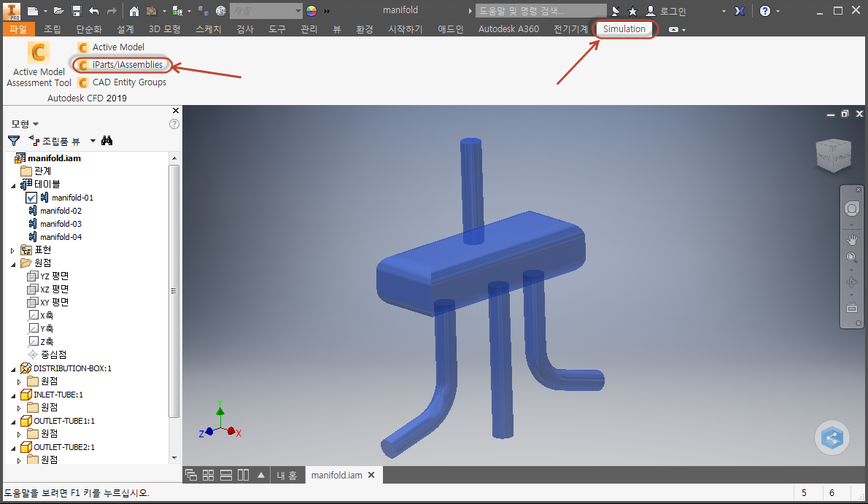Click the browser panel vertical scrollbar
The width and height of the screenshot is (868, 504).
[174, 291]
